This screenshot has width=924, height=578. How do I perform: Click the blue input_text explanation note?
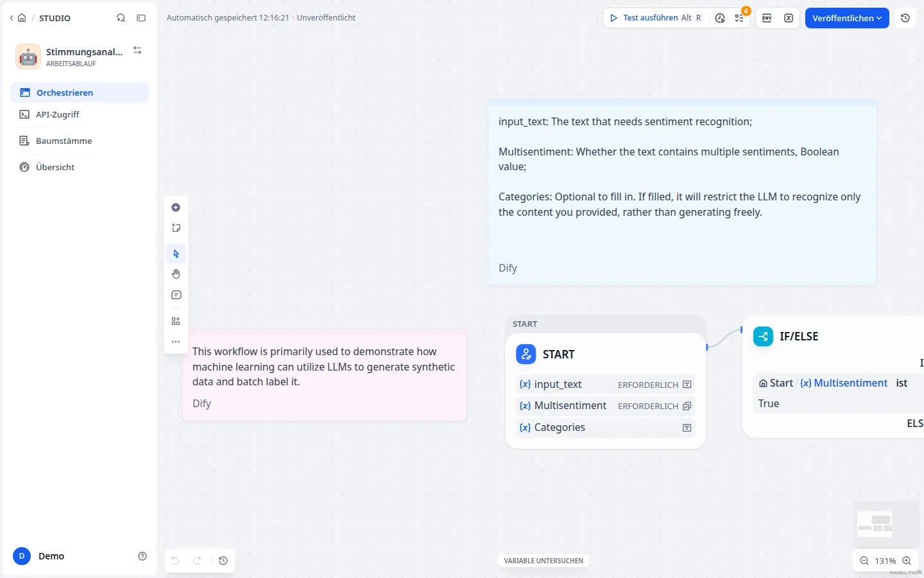[x=682, y=193]
